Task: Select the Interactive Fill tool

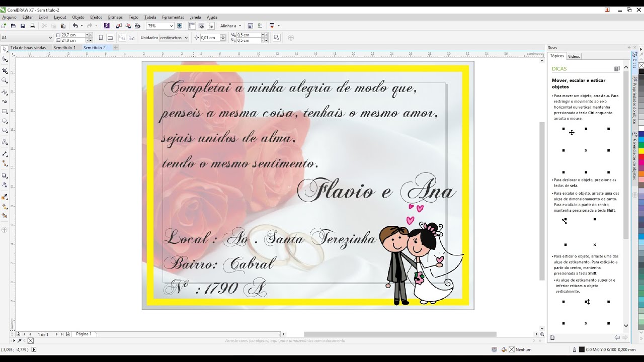Action: pos(5,206)
